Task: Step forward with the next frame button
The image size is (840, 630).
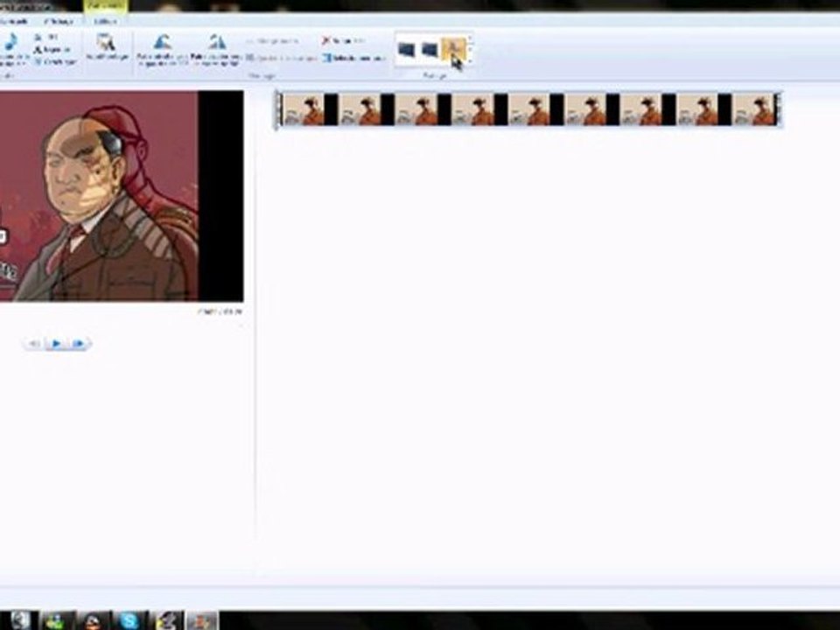Action: 78,343
